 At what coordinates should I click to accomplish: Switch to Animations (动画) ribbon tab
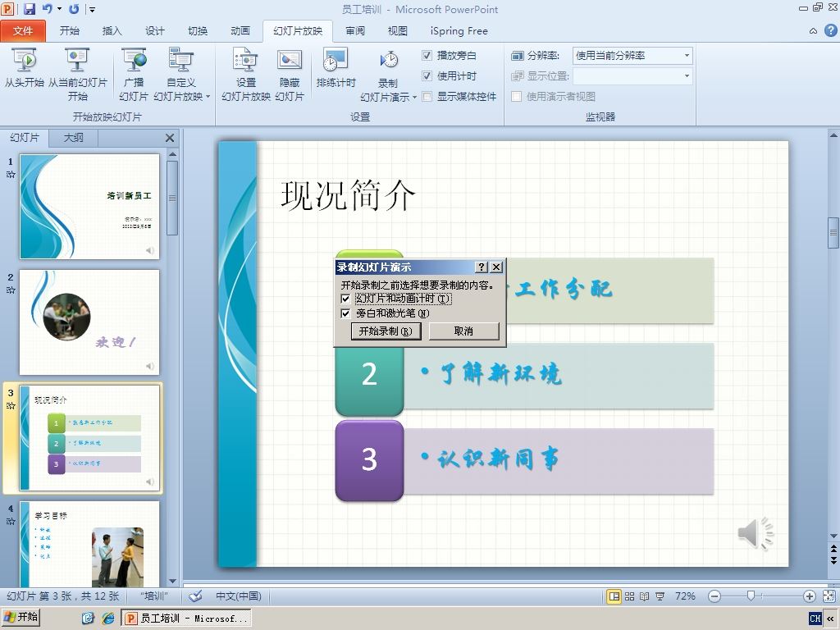pyautogui.click(x=240, y=31)
